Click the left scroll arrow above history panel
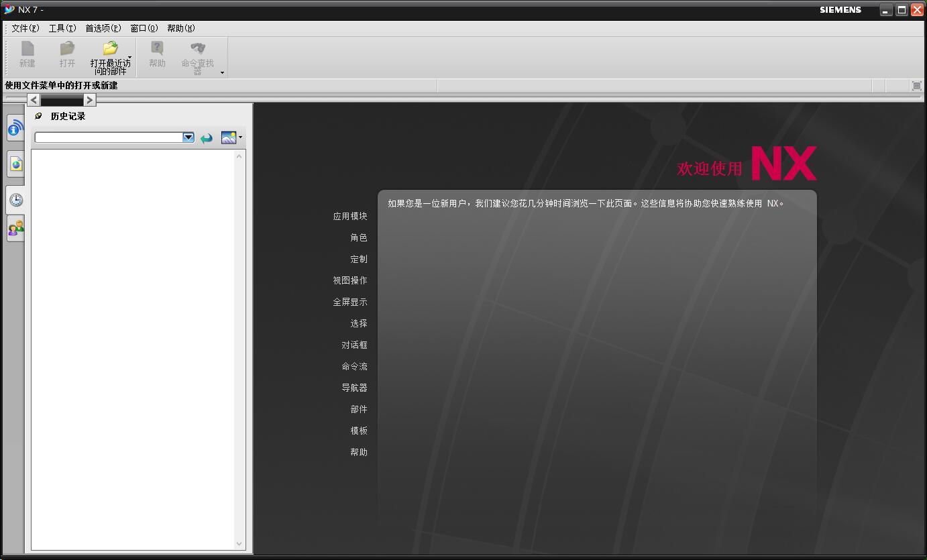Viewport: 927px width, 560px height. [34, 100]
